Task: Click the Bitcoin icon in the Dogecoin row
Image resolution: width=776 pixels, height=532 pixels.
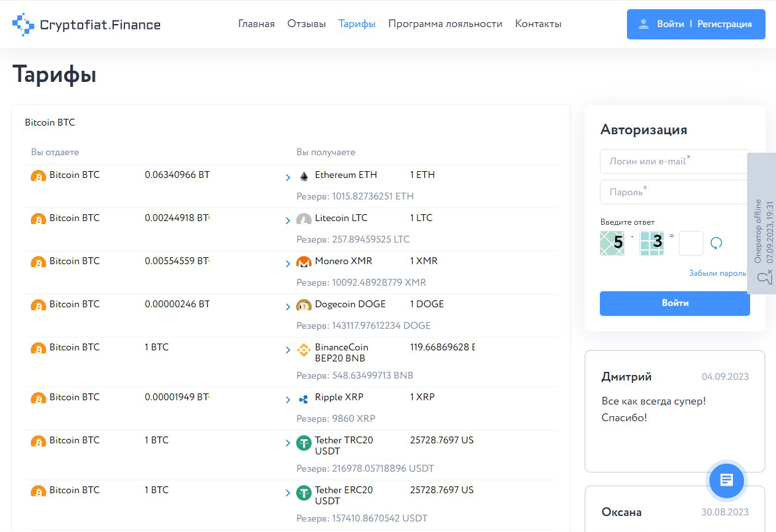Action: [x=38, y=305]
